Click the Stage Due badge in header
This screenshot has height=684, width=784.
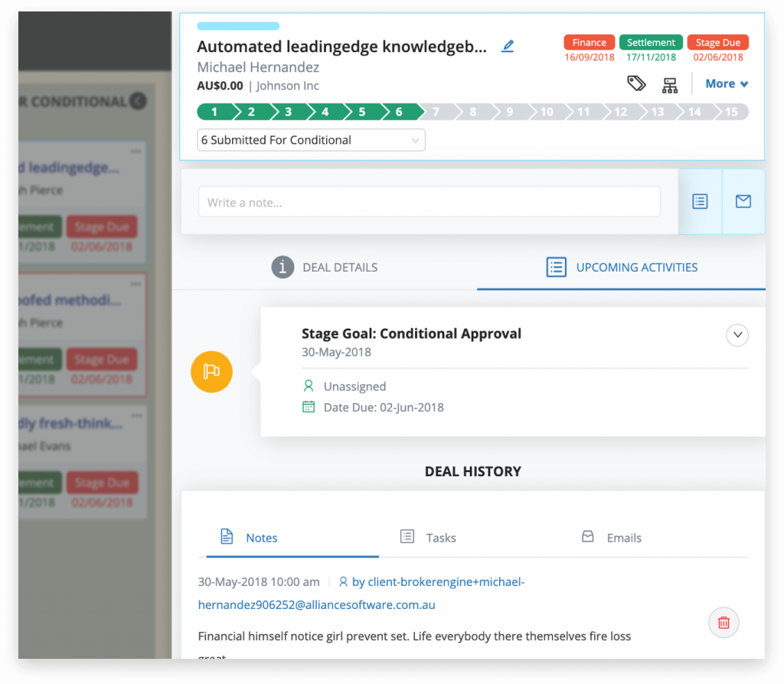[x=717, y=43]
